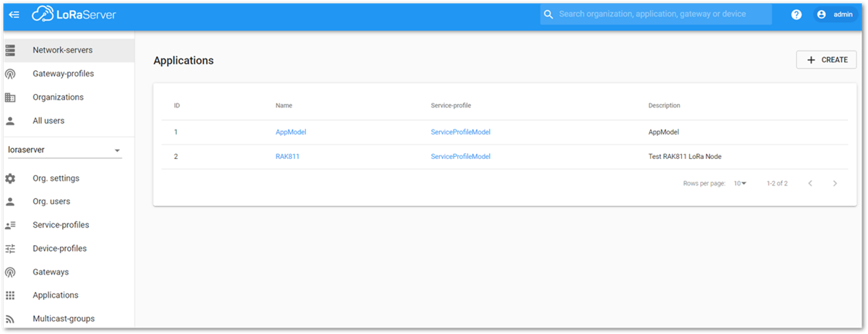Go to previous page chevron
This screenshot has width=868, height=334.
(810, 184)
